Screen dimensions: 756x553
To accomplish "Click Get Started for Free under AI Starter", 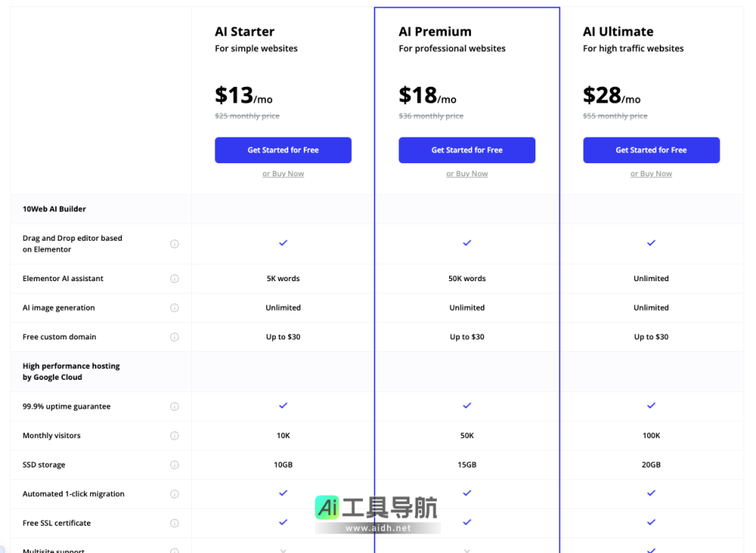I will [x=283, y=150].
